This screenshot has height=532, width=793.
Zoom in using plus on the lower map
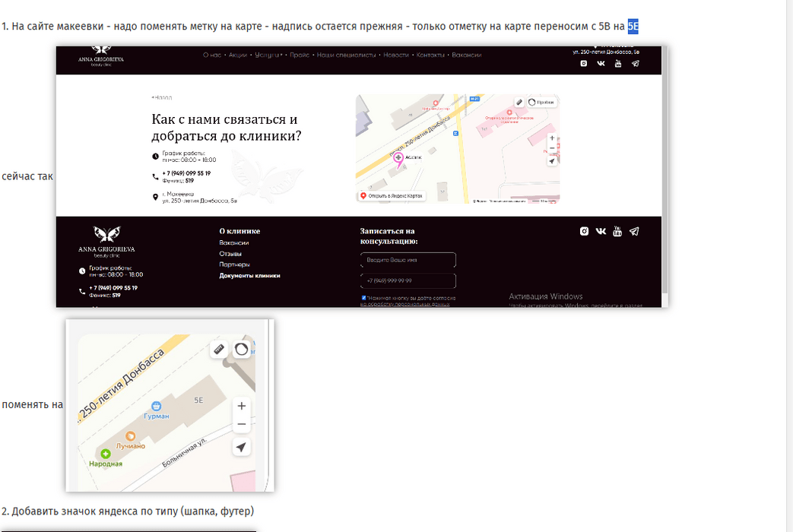tap(242, 406)
